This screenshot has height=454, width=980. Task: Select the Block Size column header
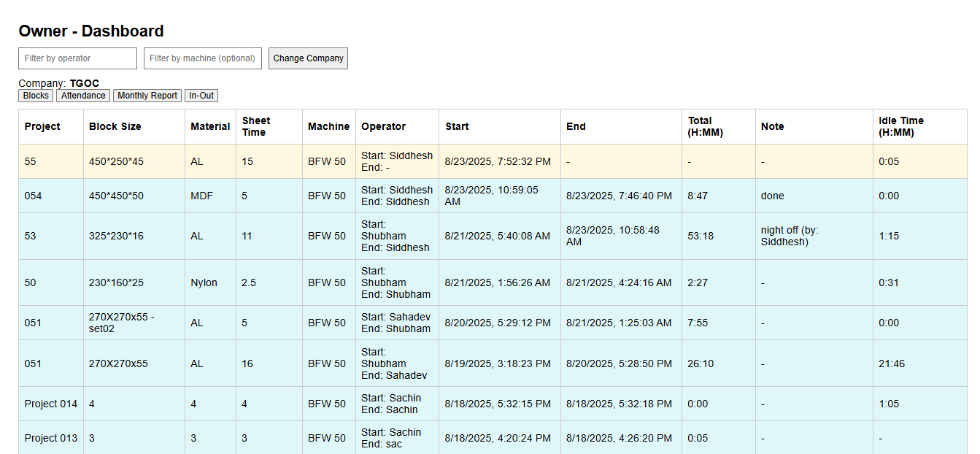coord(115,126)
